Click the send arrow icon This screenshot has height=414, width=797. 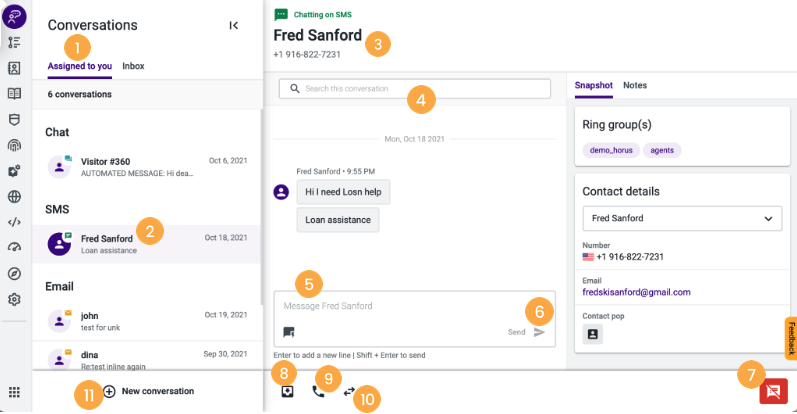(x=539, y=332)
